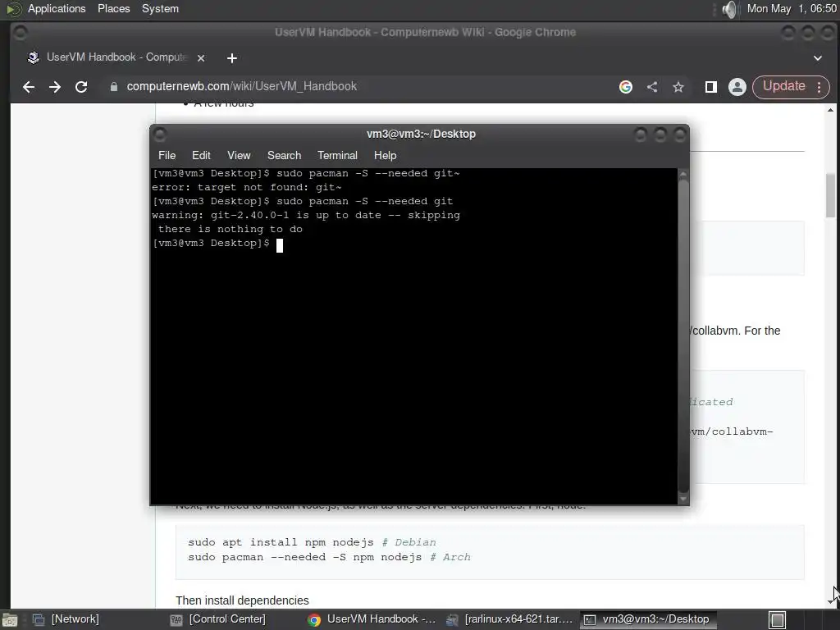Open Google icon in address bar

tap(626, 87)
